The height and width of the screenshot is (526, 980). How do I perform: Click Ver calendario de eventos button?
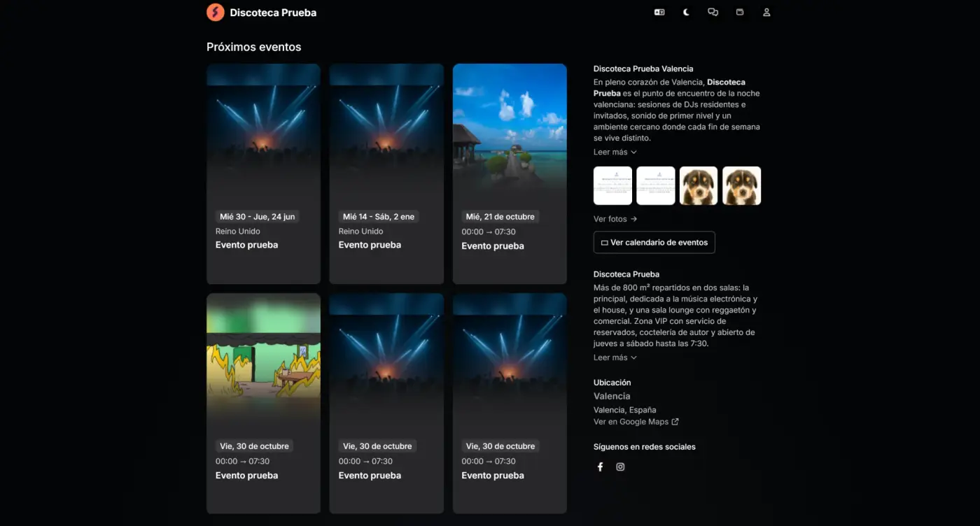pyautogui.click(x=654, y=243)
